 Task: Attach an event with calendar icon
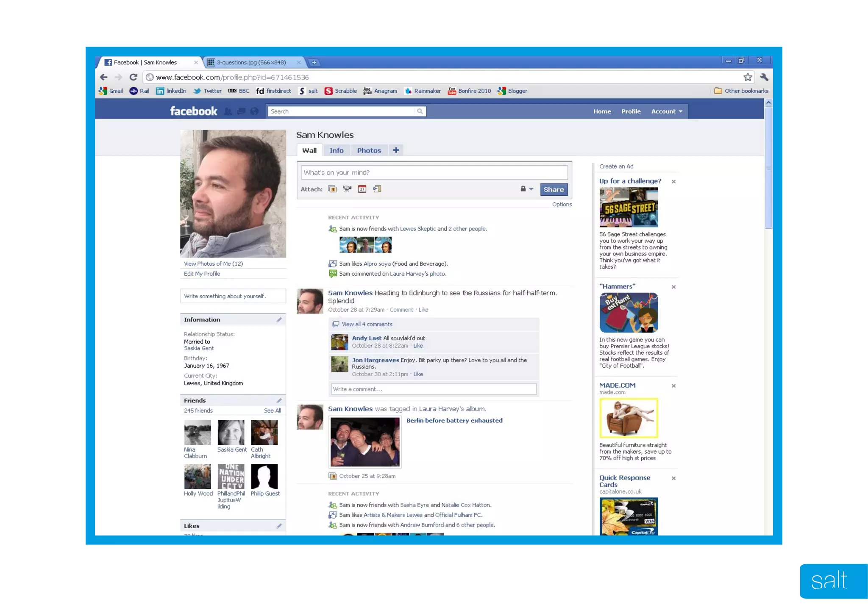coord(362,189)
